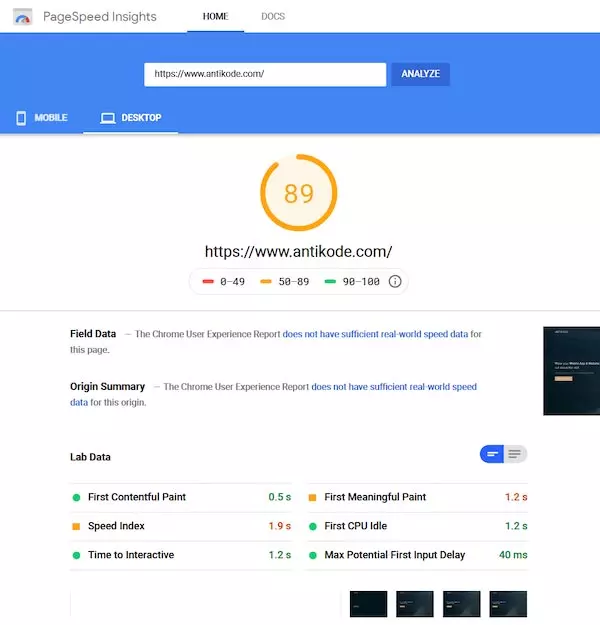The width and height of the screenshot is (600, 625).
Task: Click the second filmstrip thumbnail
Action: [415, 604]
